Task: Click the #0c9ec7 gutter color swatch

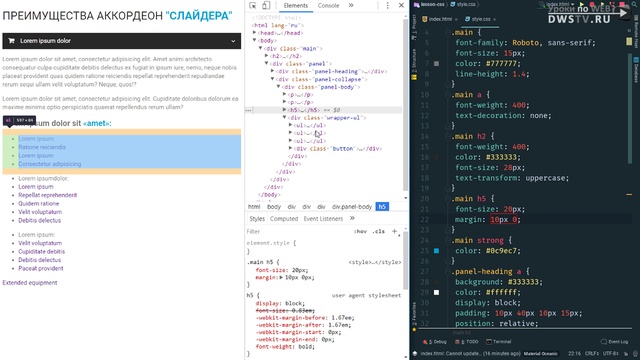Action: [436, 251]
